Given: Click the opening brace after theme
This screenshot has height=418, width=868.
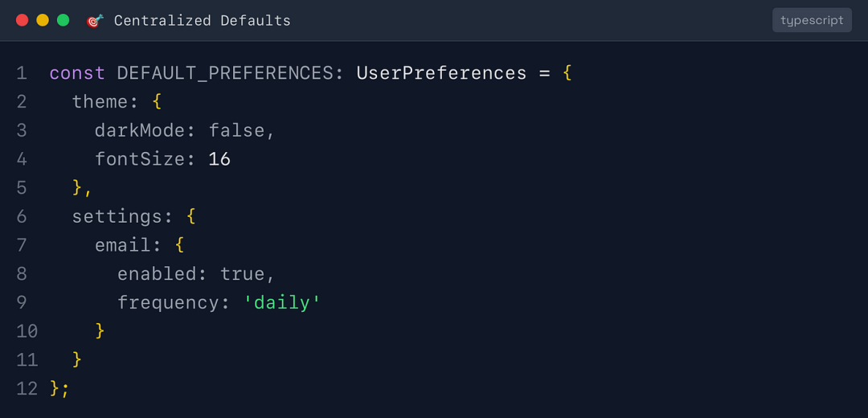Looking at the screenshot, I should pos(157,102).
